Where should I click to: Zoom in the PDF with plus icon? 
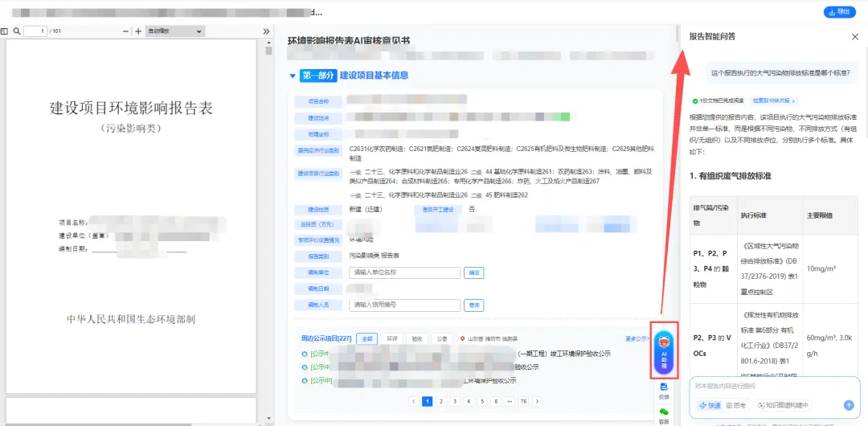tap(138, 31)
